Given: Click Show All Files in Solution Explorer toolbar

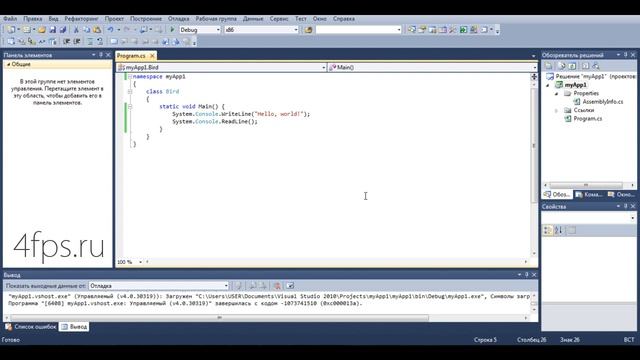Looking at the screenshot, I should click(x=562, y=66).
